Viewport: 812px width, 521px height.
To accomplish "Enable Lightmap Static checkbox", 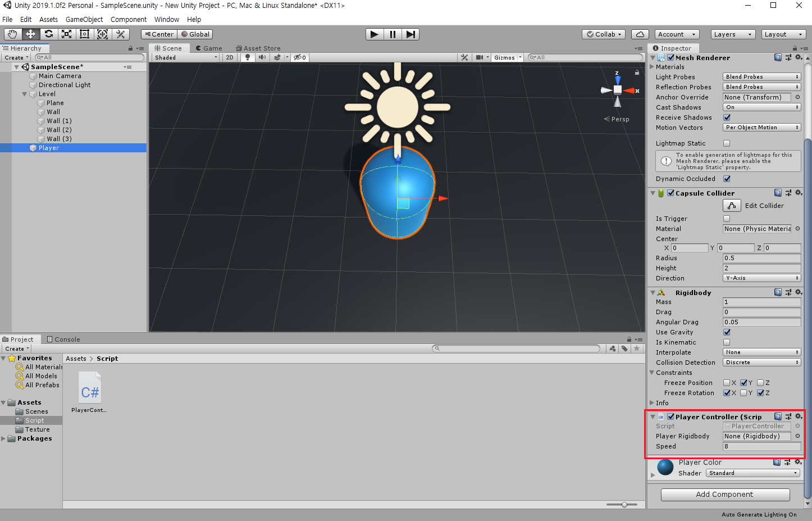I will (x=727, y=143).
